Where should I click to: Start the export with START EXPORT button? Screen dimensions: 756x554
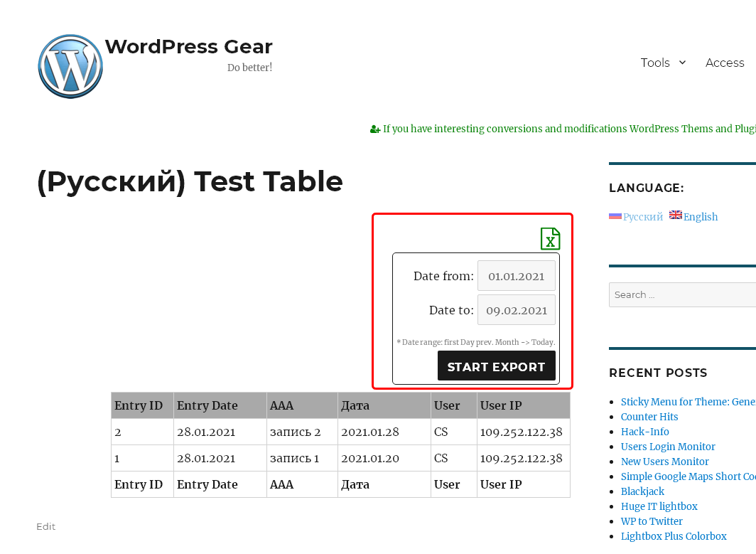pyautogui.click(x=497, y=366)
